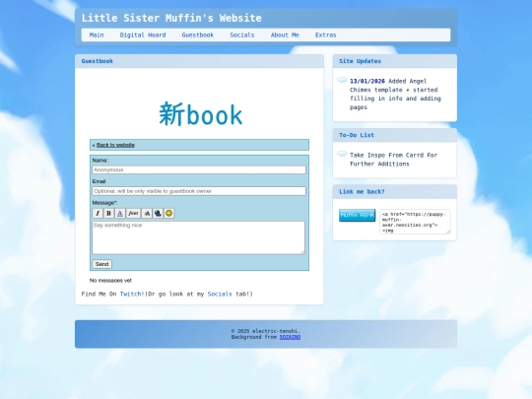
Task: Change text size with font-size button
Action: coord(147,213)
